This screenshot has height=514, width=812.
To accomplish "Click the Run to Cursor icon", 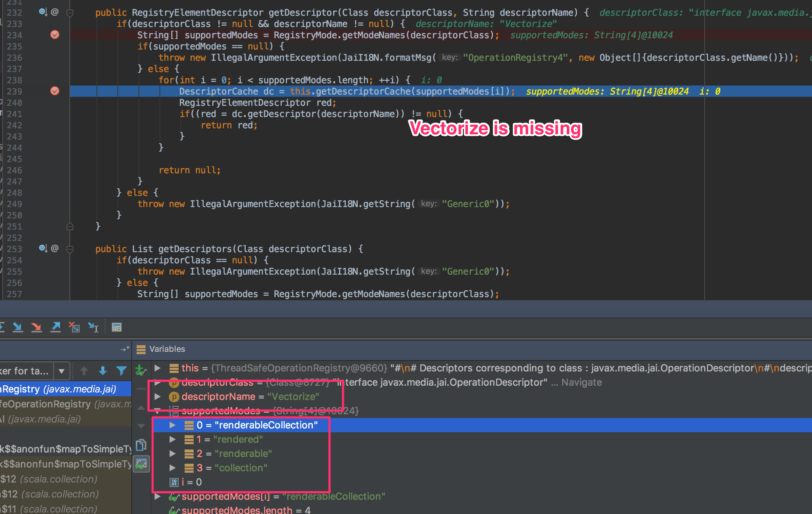I will tap(93, 327).
